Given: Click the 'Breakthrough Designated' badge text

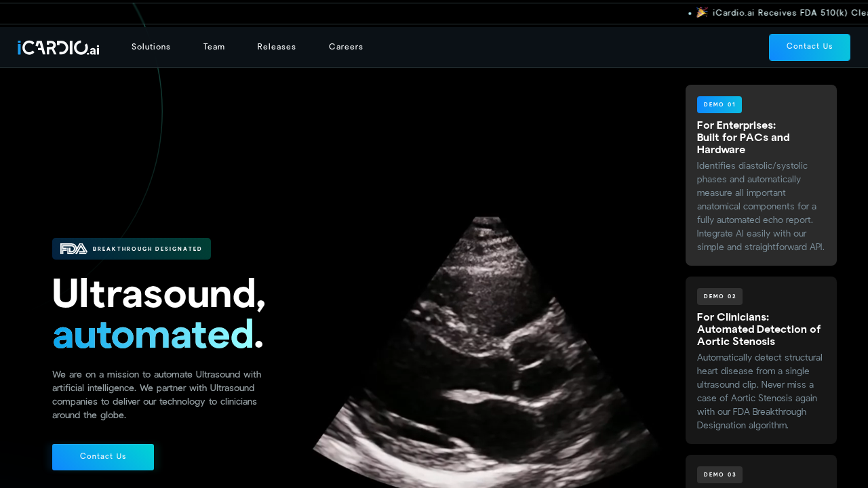Looking at the screenshot, I should [147, 249].
